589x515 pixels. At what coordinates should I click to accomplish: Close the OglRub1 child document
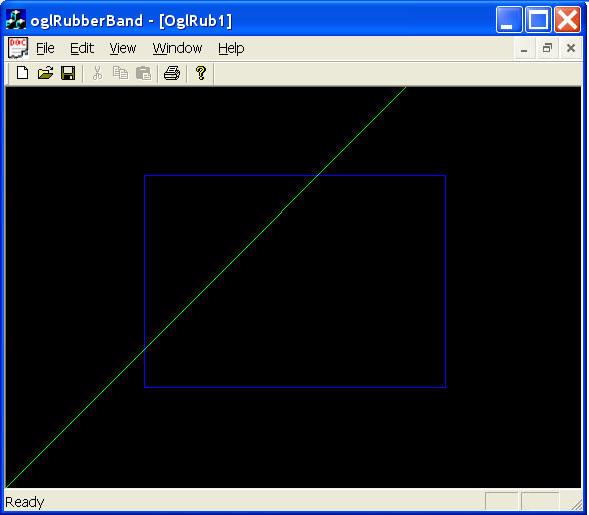point(571,48)
